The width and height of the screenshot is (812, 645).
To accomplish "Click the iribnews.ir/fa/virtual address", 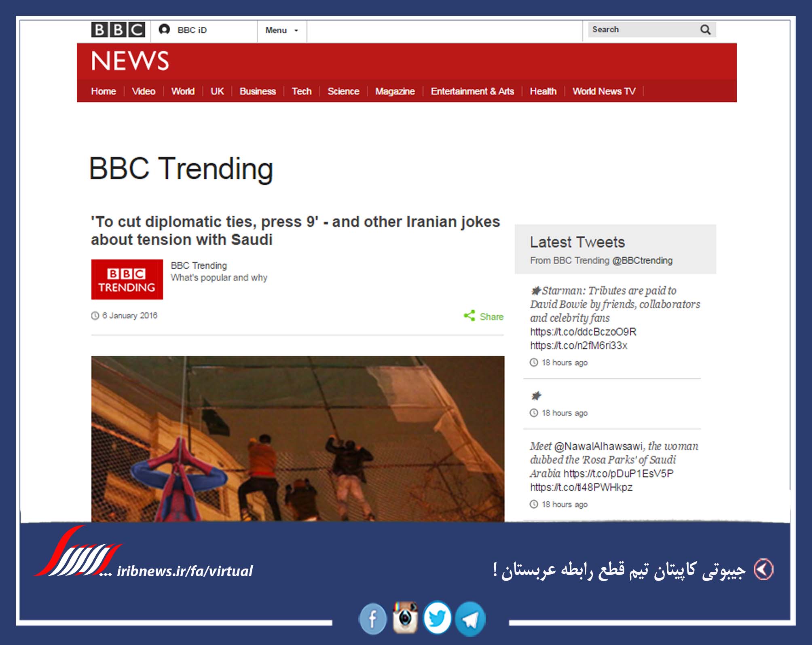I will [184, 571].
